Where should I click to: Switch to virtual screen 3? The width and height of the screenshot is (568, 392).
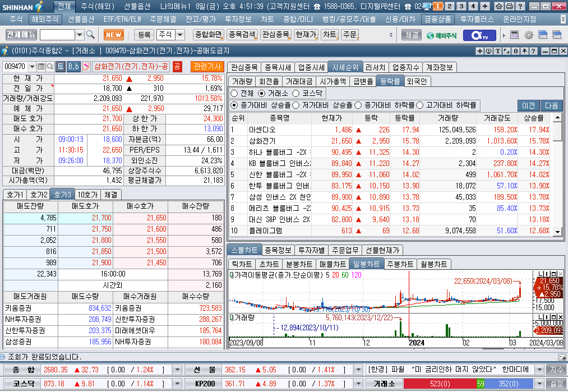[461, 6]
